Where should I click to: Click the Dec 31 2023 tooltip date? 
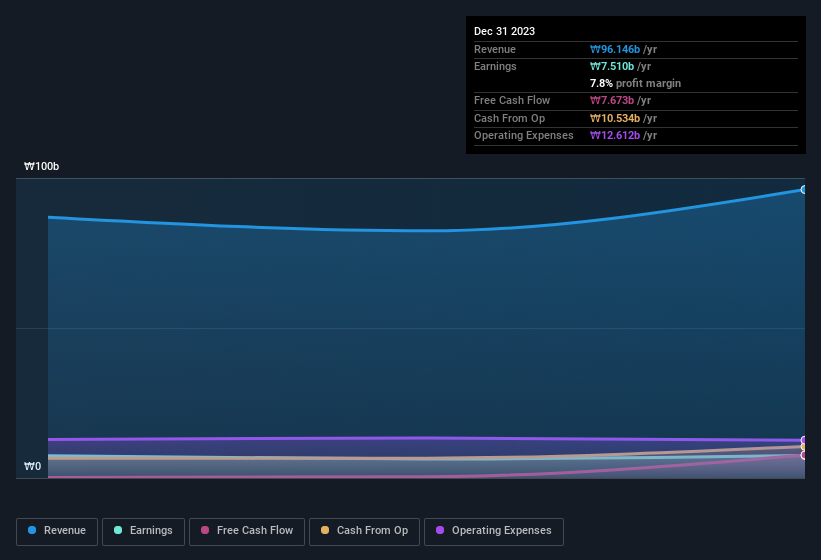click(x=504, y=31)
